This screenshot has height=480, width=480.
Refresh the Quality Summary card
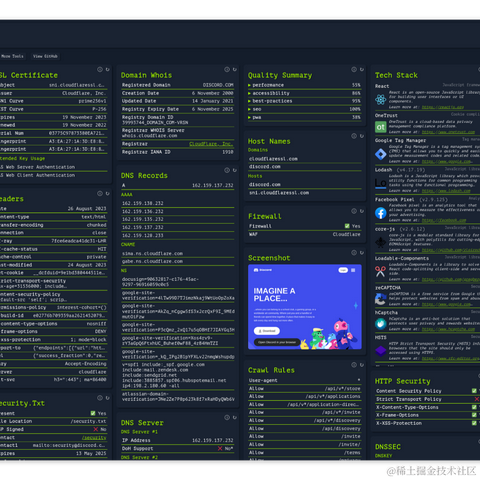coord(362,69)
